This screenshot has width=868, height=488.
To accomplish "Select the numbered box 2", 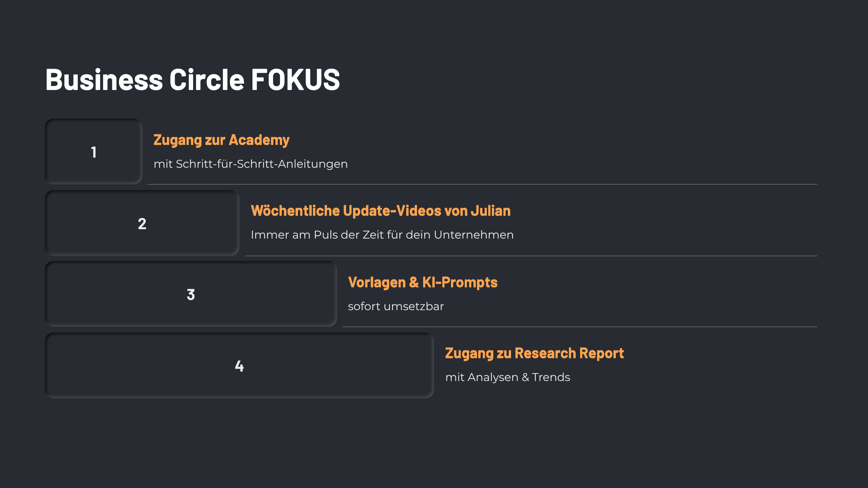I will pos(142,223).
